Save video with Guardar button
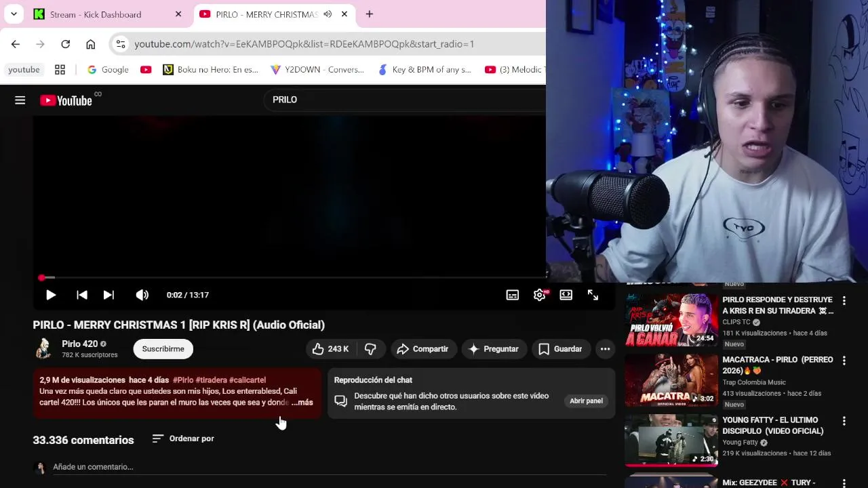 (x=560, y=349)
